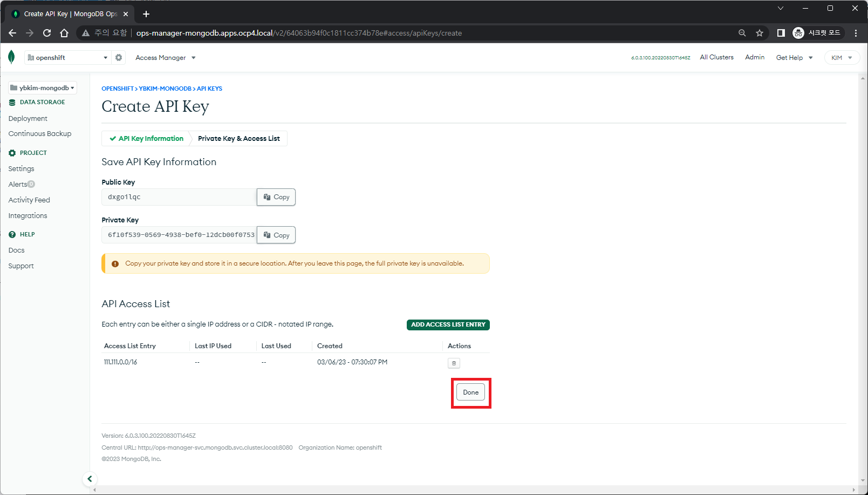Select the Private Key & Access List step
This screenshot has width=868, height=495.
click(x=238, y=139)
